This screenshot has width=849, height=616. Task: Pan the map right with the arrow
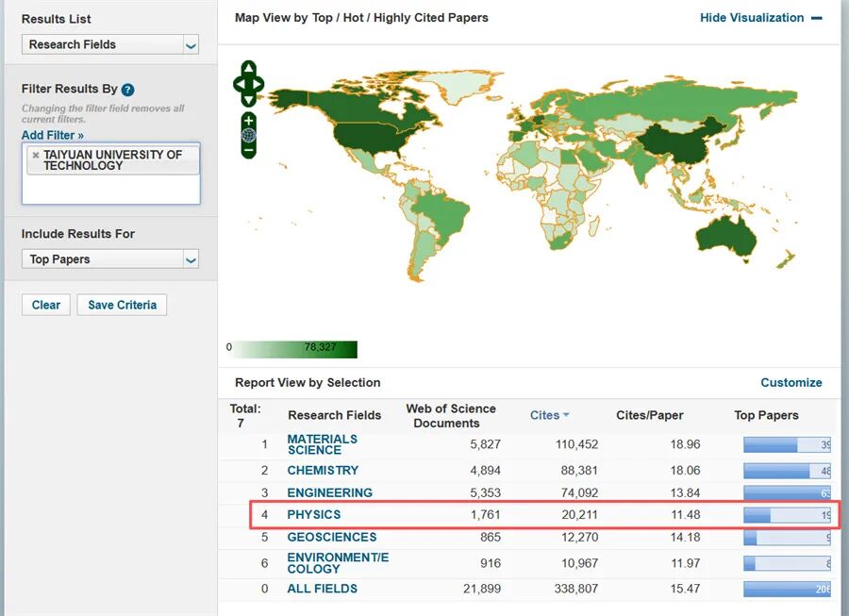pos(259,85)
